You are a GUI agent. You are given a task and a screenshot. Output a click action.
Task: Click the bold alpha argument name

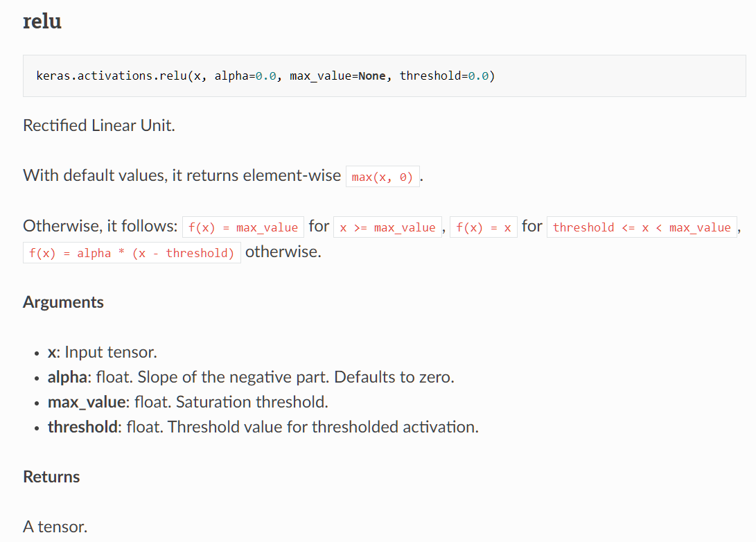tap(68, 377)
